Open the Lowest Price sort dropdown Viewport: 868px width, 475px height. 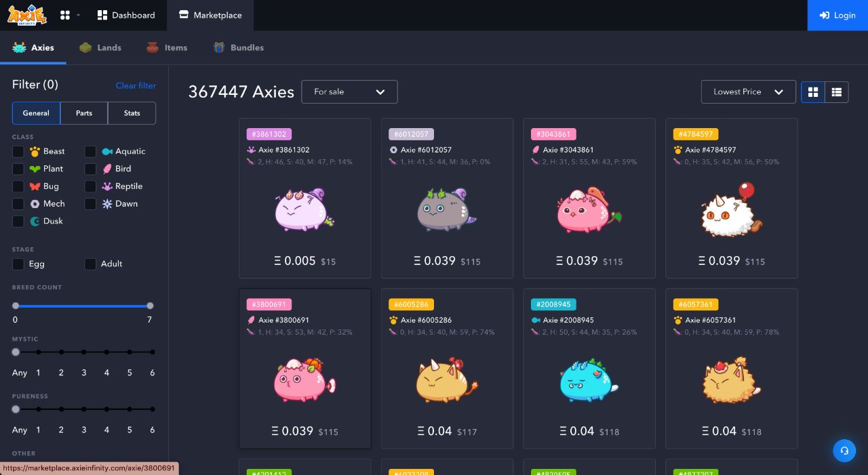749,92
